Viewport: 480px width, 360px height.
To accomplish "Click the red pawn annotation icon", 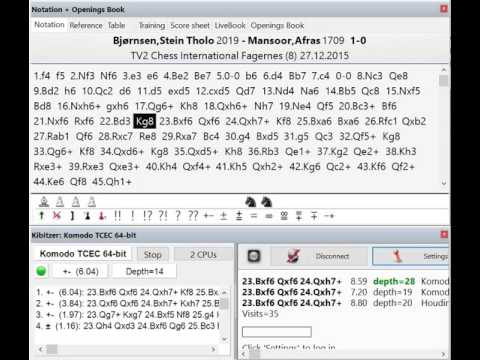I will pyautogui.click(x=102, y=216).
